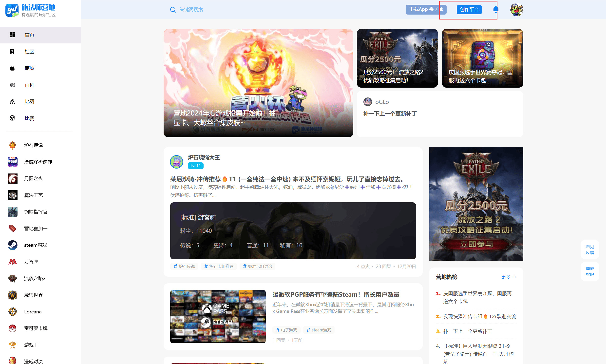Go to 社区 menu label
Image resolution: width=606 pixels, height=364 pixels.
pos(29,51)
